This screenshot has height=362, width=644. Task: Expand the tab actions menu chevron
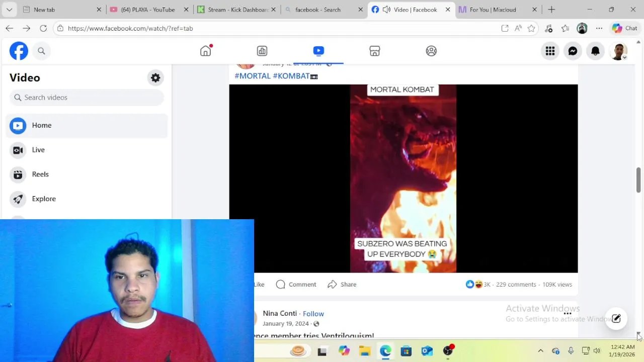(9, 10)
